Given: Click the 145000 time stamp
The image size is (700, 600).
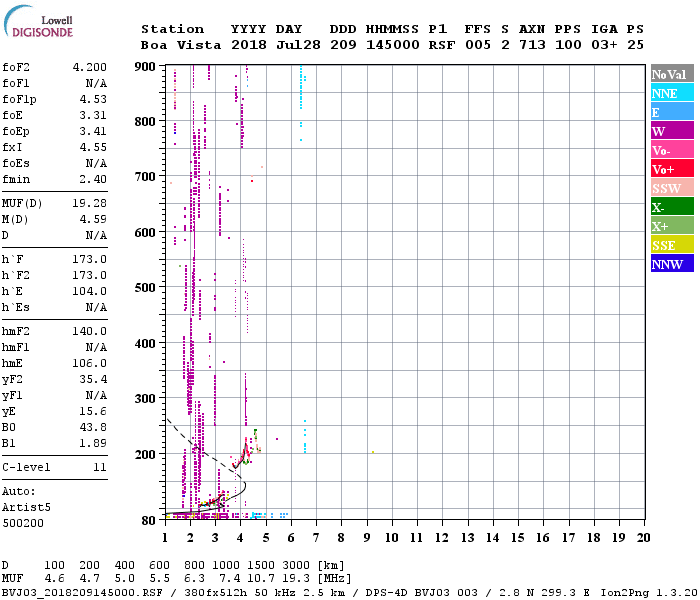Looking at the screenshot, I should tap(392, 45).
